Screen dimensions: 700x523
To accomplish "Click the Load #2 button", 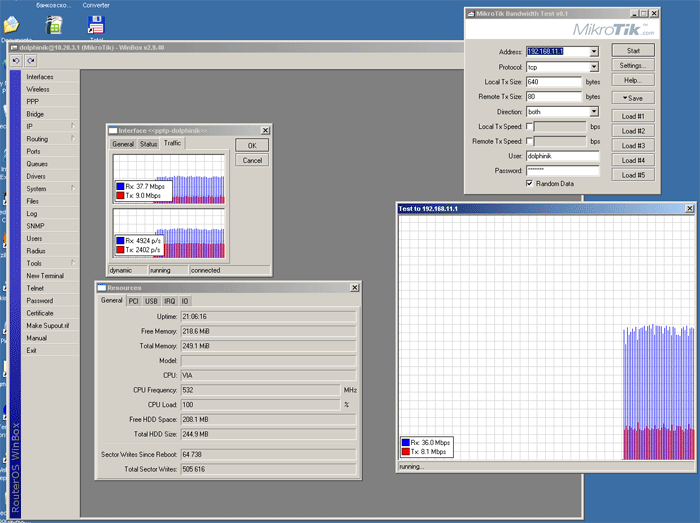I will (633, 131).
